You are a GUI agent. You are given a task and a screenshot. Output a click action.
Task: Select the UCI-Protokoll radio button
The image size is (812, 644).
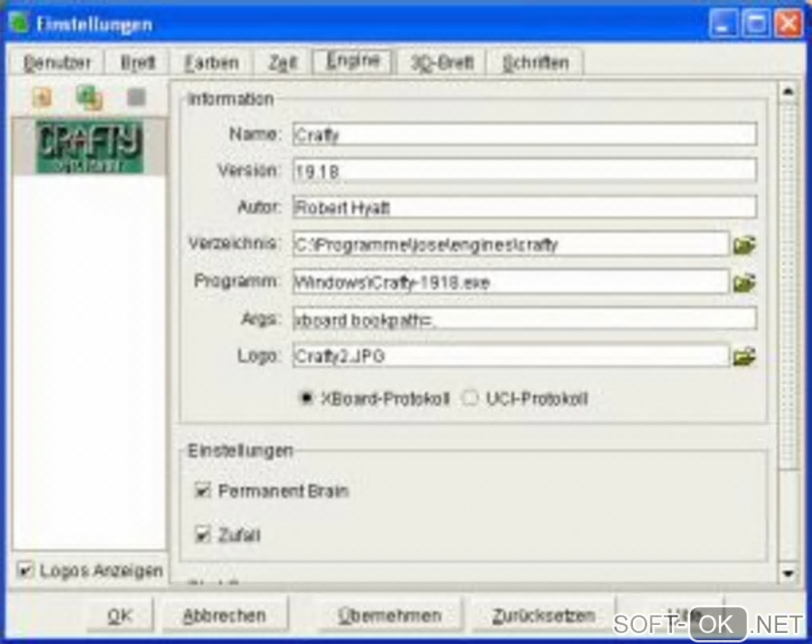click(x=470, y=397)
